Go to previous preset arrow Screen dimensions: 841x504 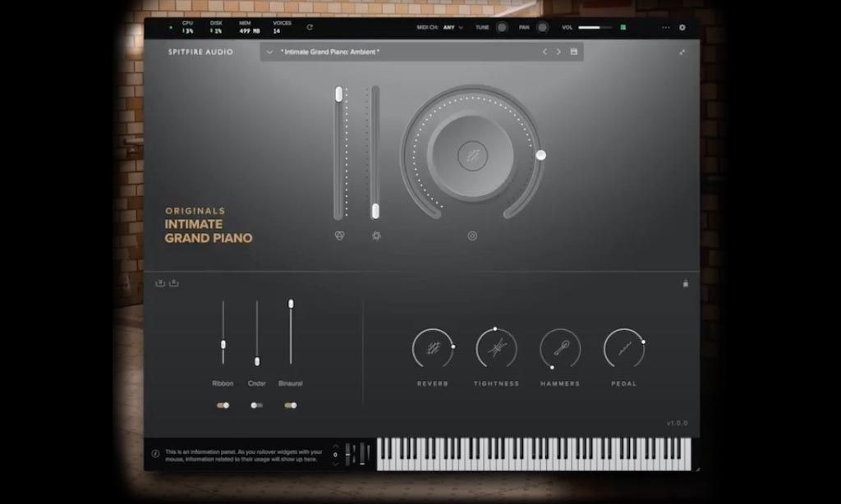pyautogui.click(x=545, y=52)
